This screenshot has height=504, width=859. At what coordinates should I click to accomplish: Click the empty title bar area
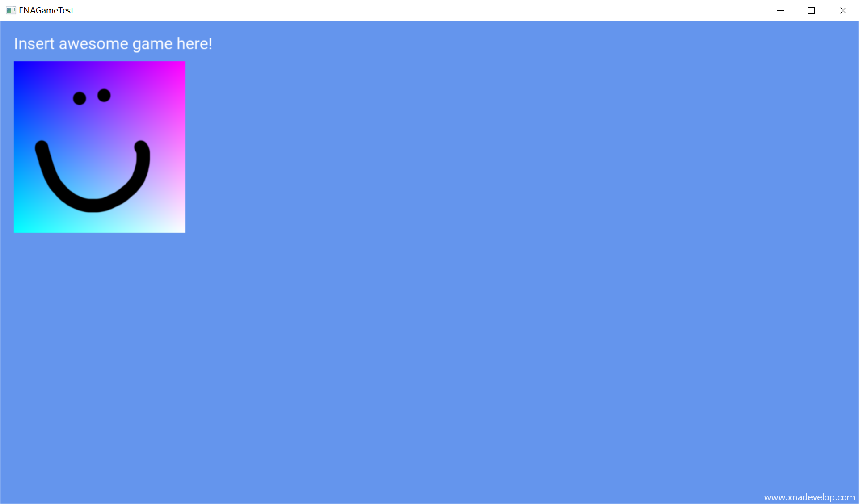pyautogui.click(x=402, y=10)
